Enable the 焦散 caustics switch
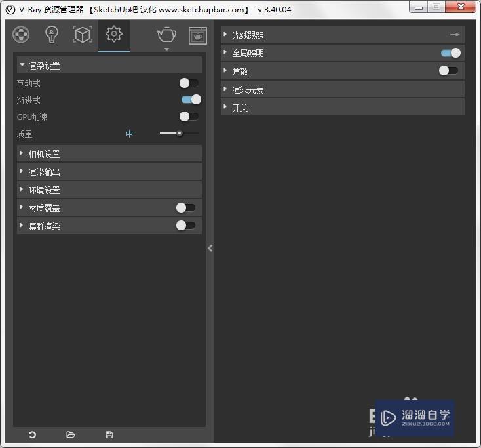Image resolution: width=481 pixels, height=448 pixels. click(448, 71)
